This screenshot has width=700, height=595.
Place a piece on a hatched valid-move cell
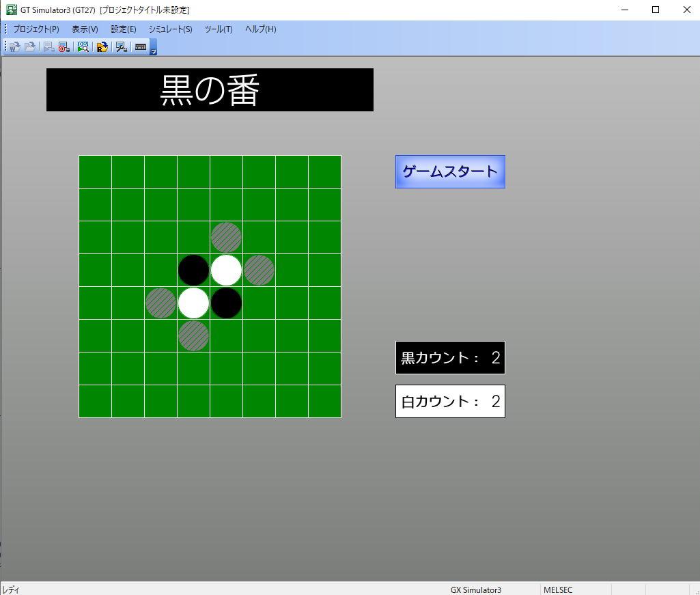coord(226,237)
